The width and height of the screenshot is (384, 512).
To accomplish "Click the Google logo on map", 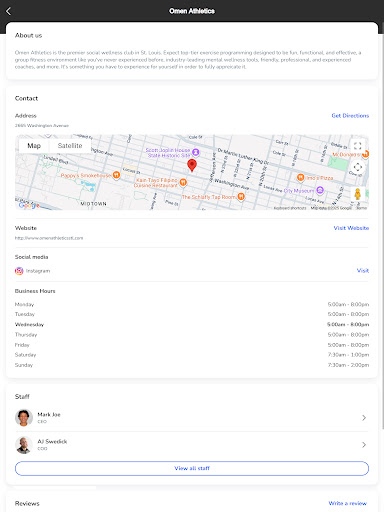I will [x=29, y=205].
